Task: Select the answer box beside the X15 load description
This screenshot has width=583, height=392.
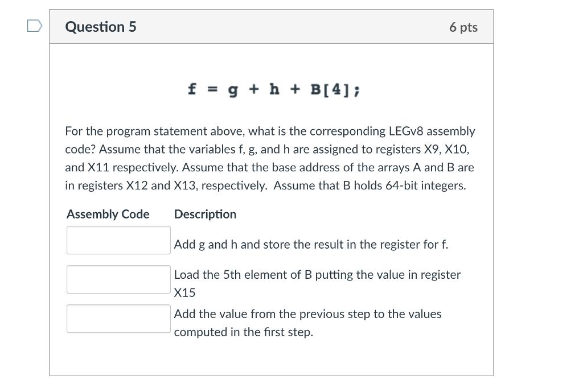Action: click(x=118, y=279)
